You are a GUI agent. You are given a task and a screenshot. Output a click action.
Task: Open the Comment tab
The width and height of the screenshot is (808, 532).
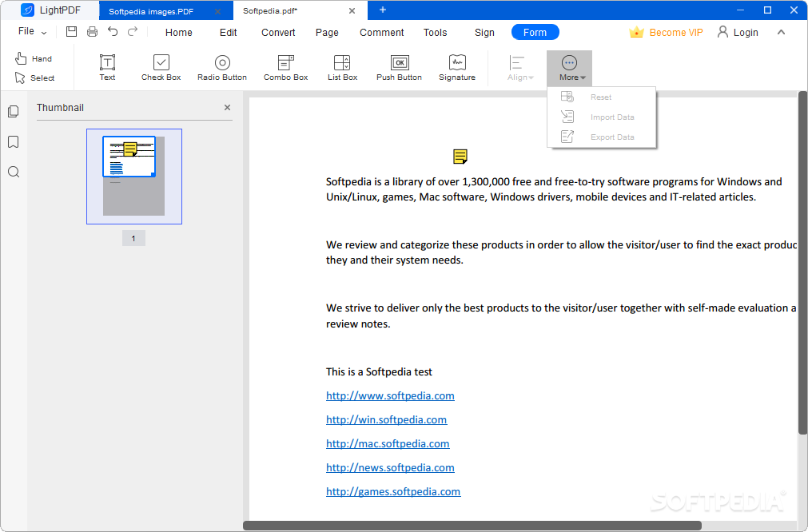pyautogui.click(x=382, y=33)
